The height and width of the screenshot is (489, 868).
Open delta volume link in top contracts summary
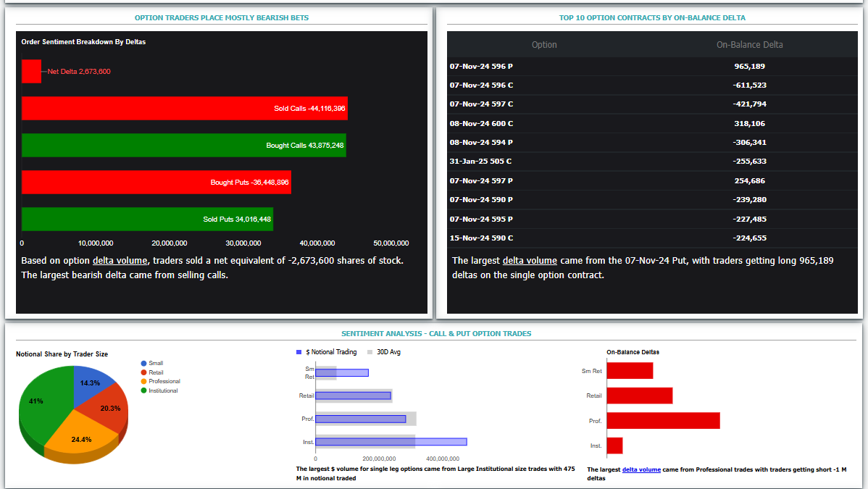(x=530, y=260)
